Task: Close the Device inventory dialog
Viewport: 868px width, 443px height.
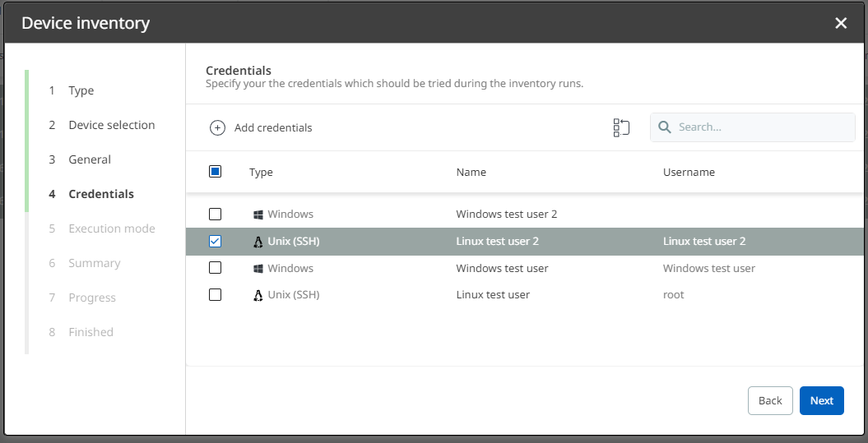Action: pos(841,23)
